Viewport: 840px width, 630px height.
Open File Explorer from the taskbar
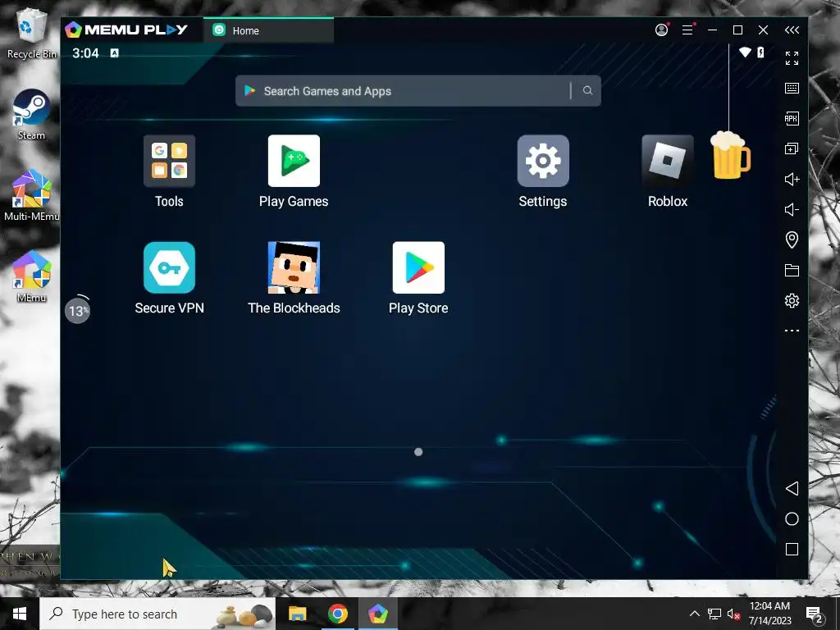coord(297,614)
